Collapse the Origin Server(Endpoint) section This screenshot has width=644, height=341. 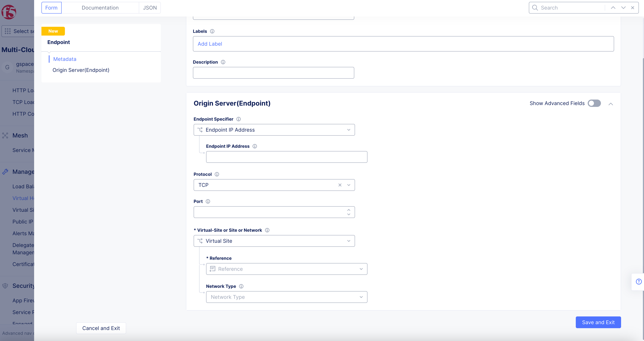pyautogui.click(x=610, y=104)
